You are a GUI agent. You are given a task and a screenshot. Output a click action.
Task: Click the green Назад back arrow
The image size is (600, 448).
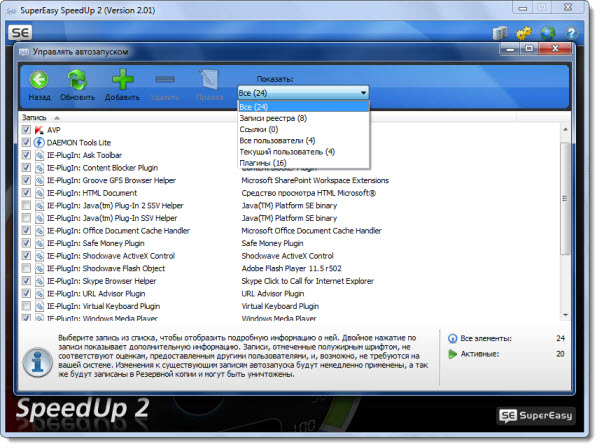click(39, 79)
